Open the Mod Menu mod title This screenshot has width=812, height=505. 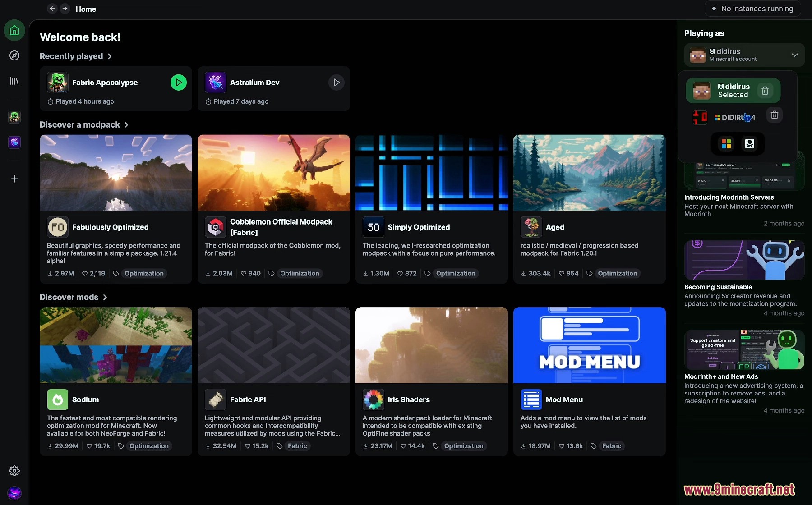point(564,399)
